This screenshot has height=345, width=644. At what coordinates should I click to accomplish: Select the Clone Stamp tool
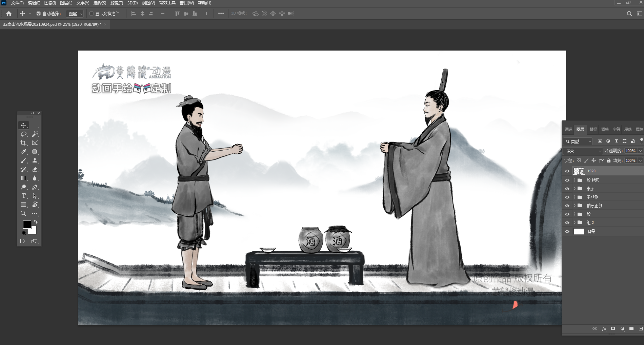tap(35, 161)
